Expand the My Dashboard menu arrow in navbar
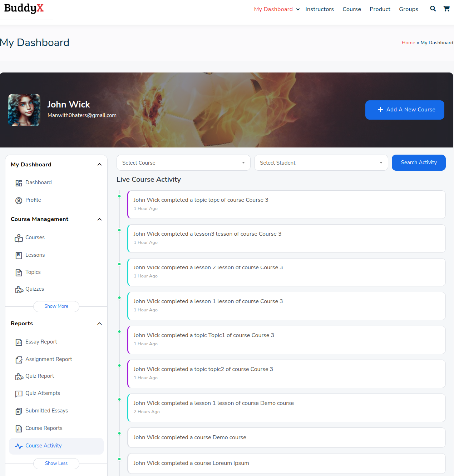This screenshot has width=454, height=476. (x=298, y=10)
